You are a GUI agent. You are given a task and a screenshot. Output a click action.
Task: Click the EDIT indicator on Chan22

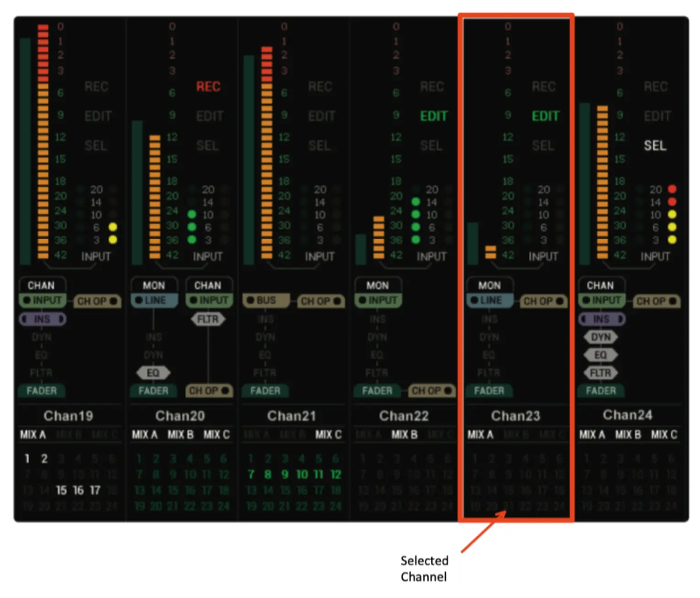click(x=433, y=116)
